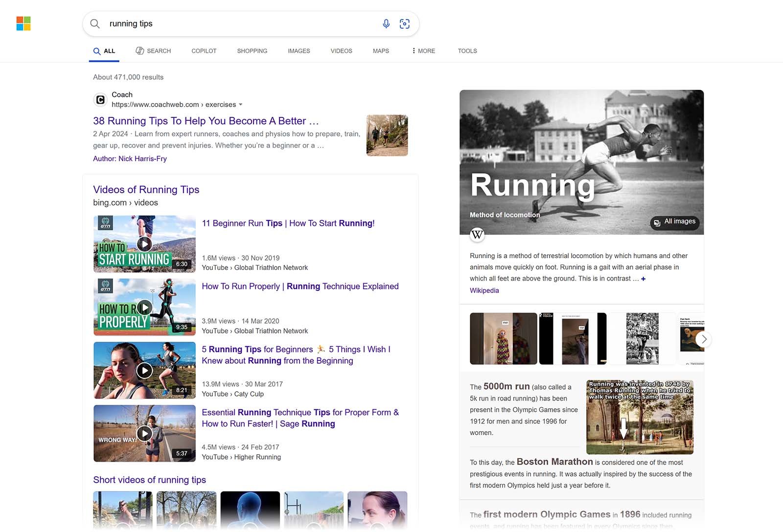This screenshot has width=783, height=532.
Task: Follow the "Videos of Running Tips" heading link
Action: (146, 189)
